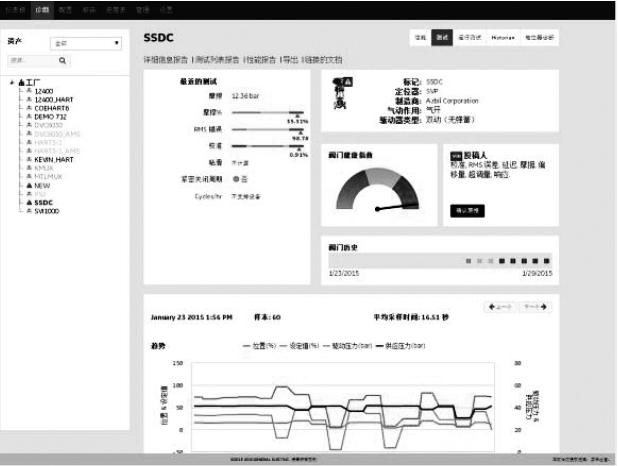The width and height of the screenshot is (619, 466).
Task: Toggle the 位置(%) series in trend legend
Action: [265, 345]
